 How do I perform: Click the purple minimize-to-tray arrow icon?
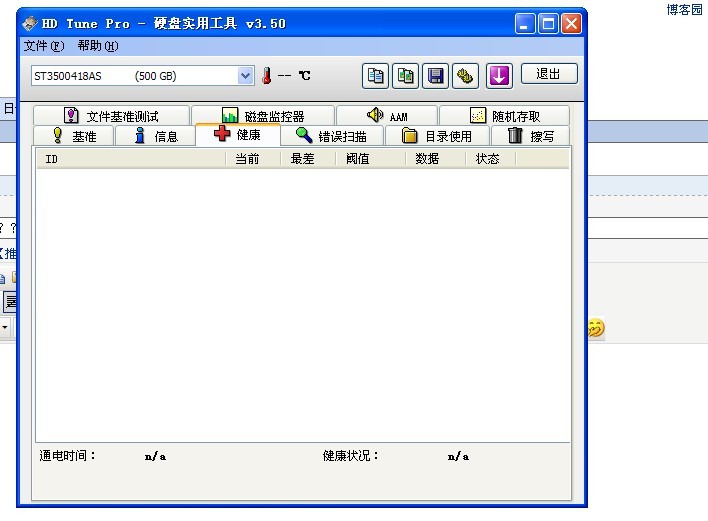click(x=499, y=76)
